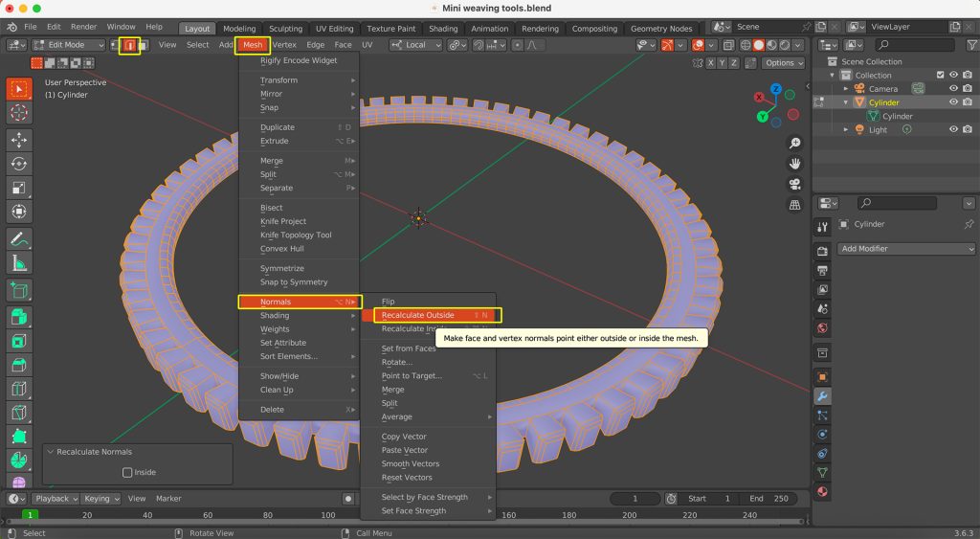
Task: Select the Scale tool
Action: [x=19, y=188]
